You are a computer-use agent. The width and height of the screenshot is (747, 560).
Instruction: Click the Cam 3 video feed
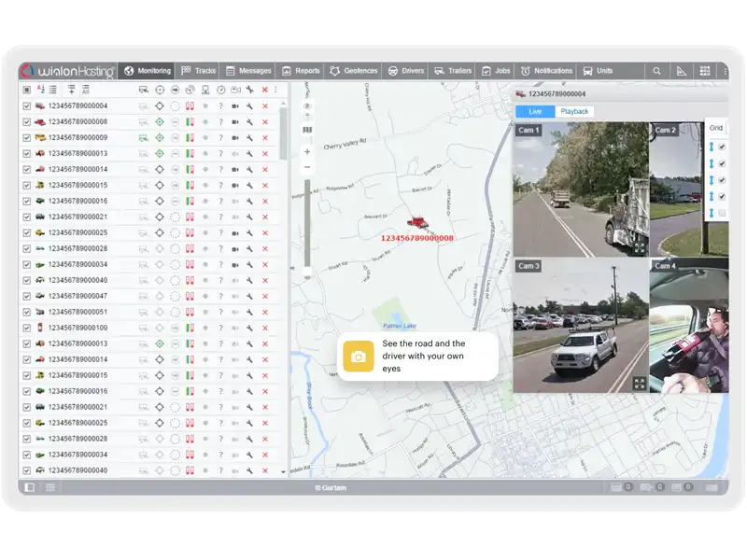(581, 326)
